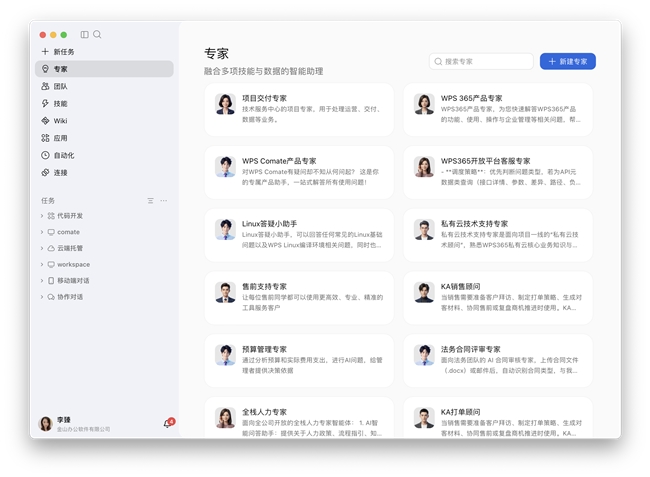The width and height of the screenshot is (650, 477).
Task: Expand the 代码开发 task group
Action: [x=42, y=216]
